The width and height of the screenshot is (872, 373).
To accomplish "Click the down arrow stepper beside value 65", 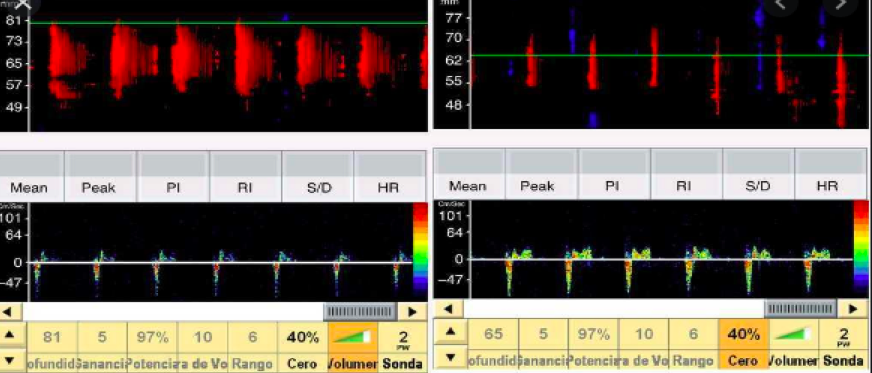I will tap(450, 356).
